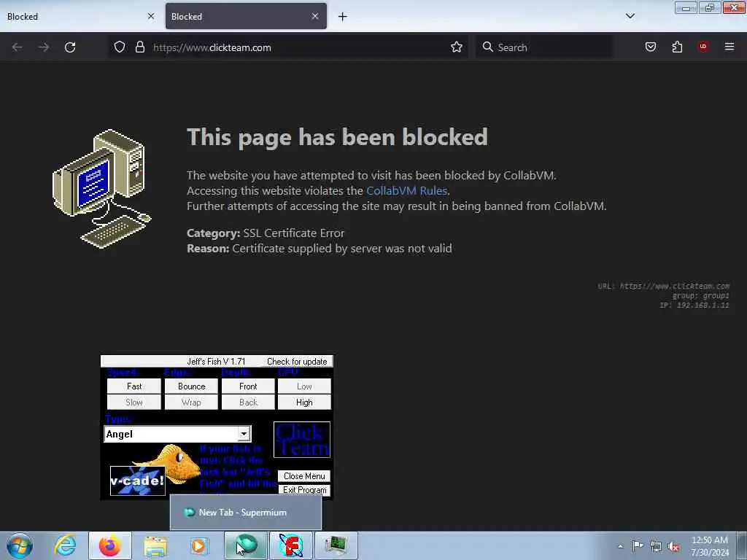Viewport: 747px width, 560px height.
Task: Click the retro computer illustration
Action: [102, 189]
